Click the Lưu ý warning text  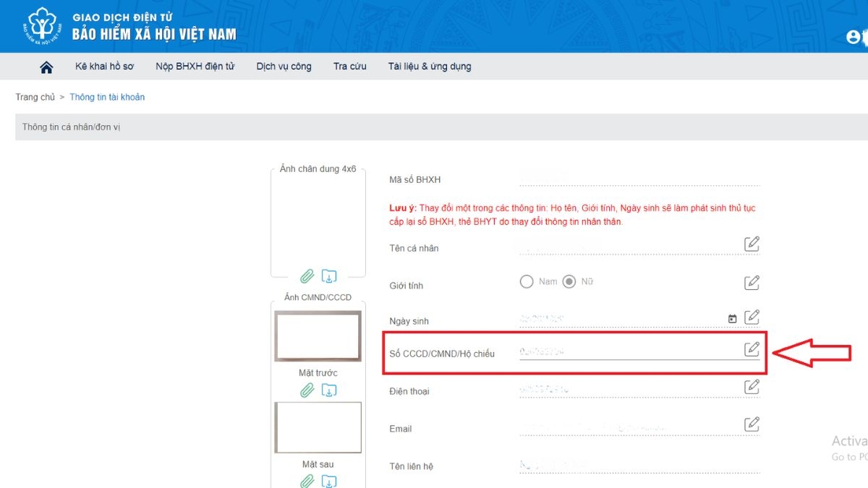(573, 215)
